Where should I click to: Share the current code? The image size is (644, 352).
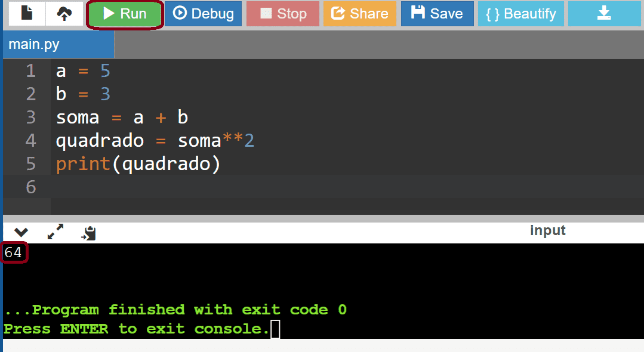click(x=359, y=13)
